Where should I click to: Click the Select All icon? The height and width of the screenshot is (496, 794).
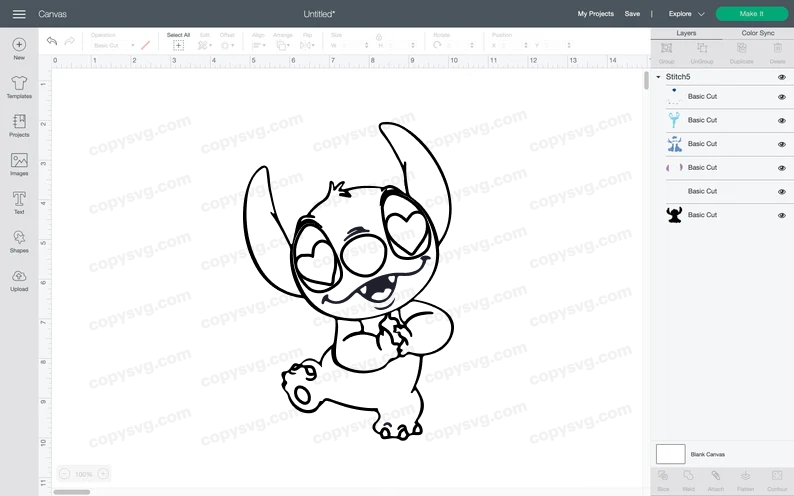[178, 46]
